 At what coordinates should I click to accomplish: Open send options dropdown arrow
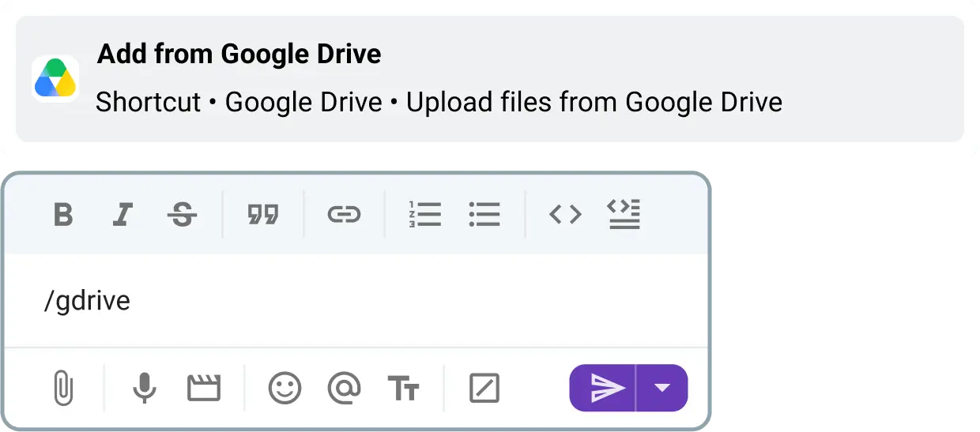(662, 388)
